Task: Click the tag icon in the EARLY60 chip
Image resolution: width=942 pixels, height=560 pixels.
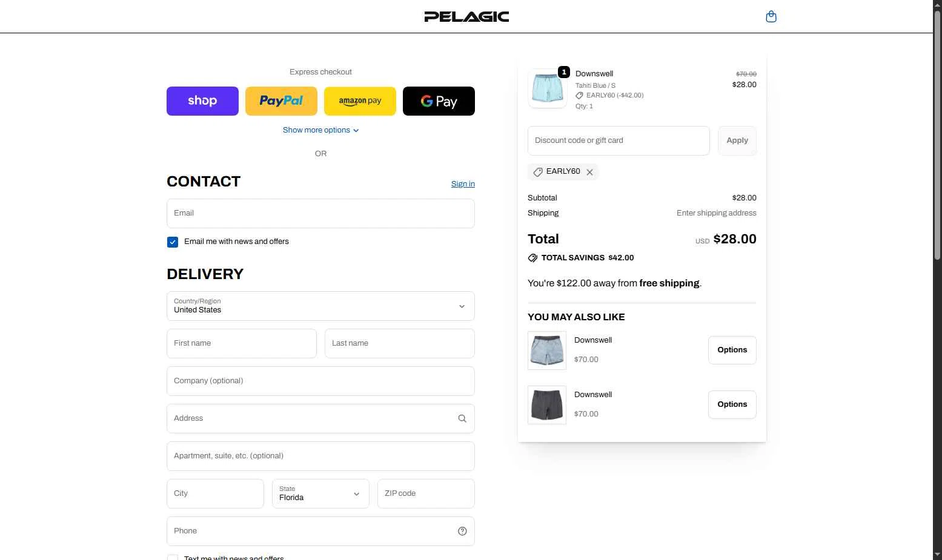Action: [x=537, y=172]
